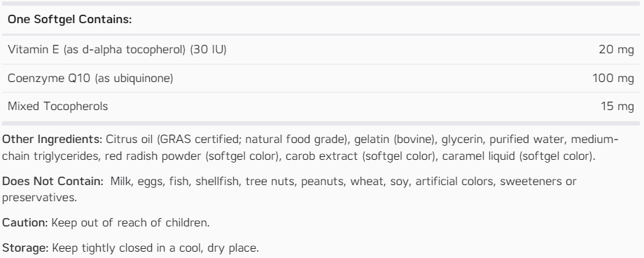Click the 'Does Not Contain:' label
644x258 pixels.
(x=52, y=182)
